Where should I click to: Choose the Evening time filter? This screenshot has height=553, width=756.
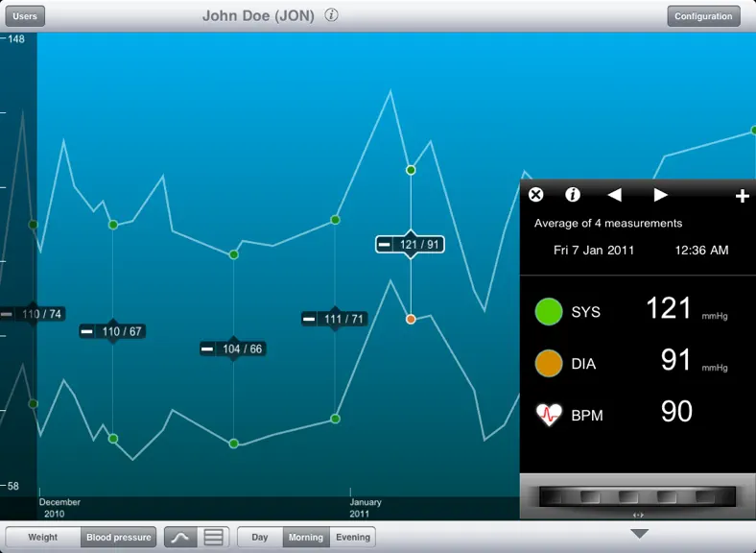click(x=353, y=537)
